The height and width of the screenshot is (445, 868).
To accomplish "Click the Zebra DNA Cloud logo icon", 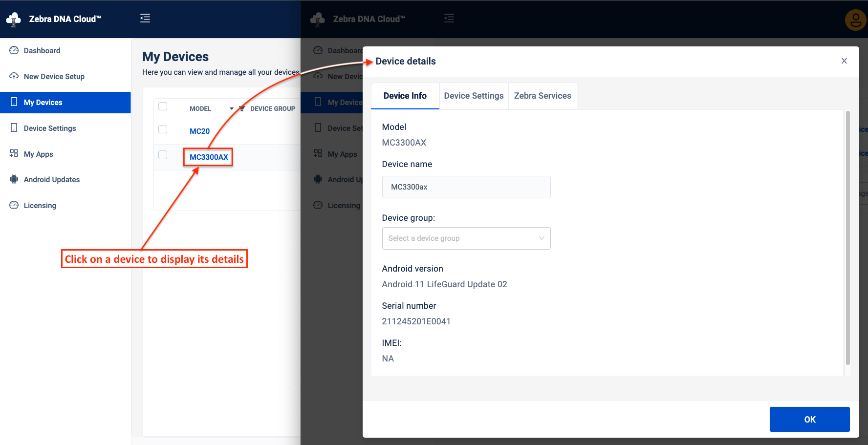I will (x=14, y=19).
